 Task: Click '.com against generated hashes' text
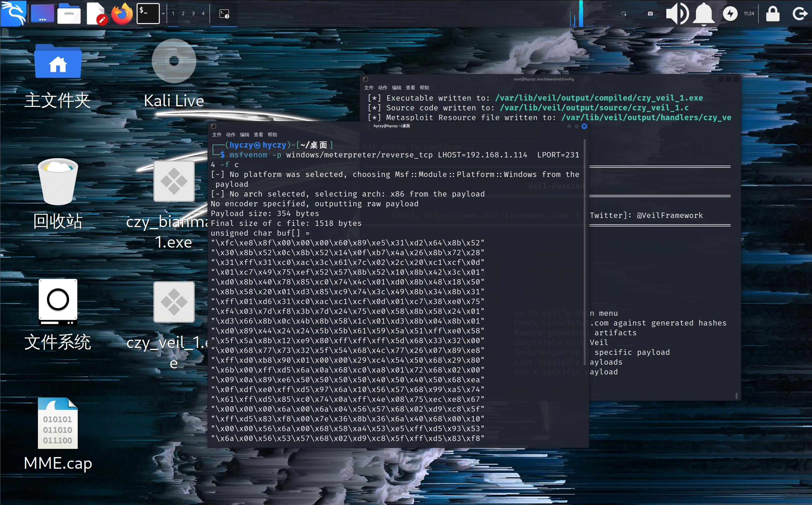click(x=658, y=323)
